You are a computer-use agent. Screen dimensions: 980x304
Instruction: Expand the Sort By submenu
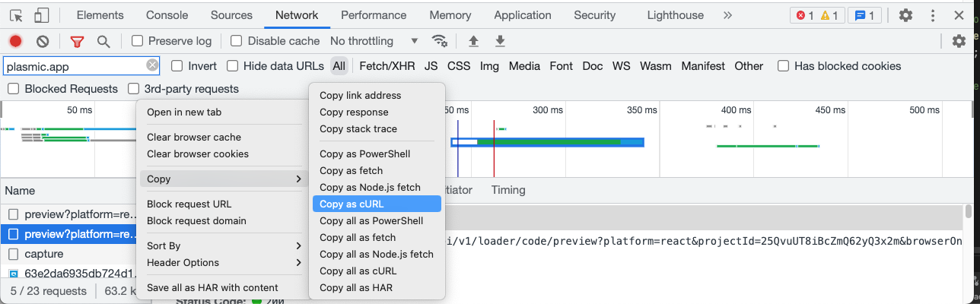tap(223, 245)
